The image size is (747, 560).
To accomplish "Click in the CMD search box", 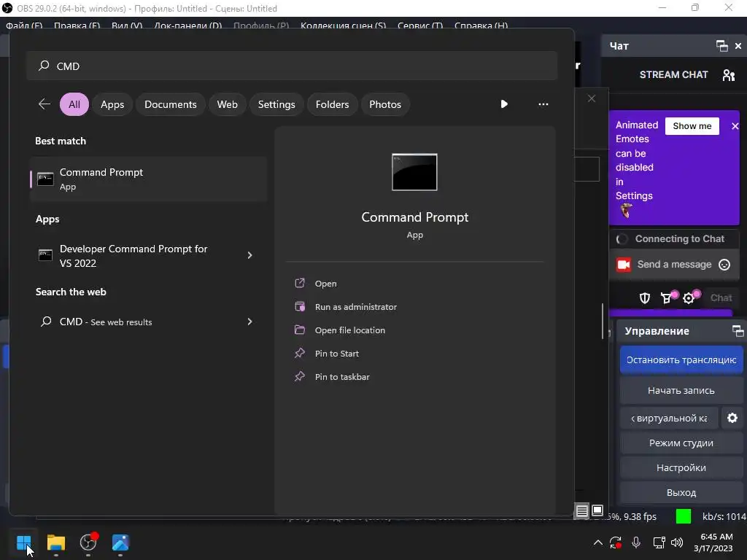I will (x=292, y=66).
